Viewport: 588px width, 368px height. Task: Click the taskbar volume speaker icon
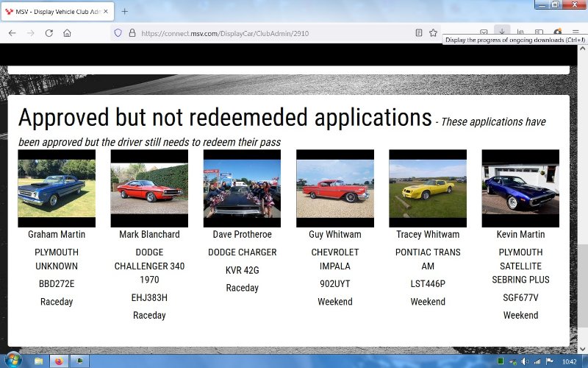click(525, 361)
